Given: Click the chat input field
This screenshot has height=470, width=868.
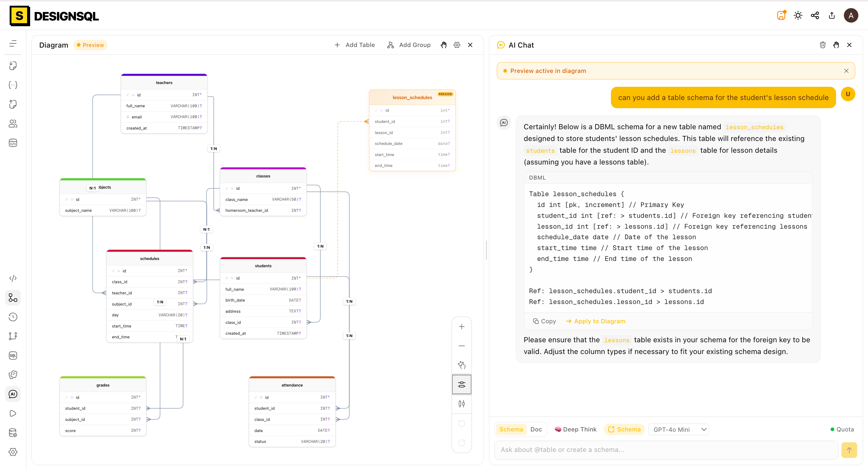Looking at the screenshot, I should [x=666, y=450].
